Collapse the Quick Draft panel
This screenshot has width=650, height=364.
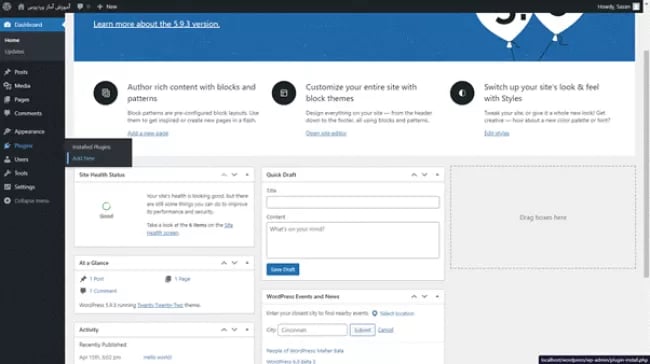pos(437,175)
